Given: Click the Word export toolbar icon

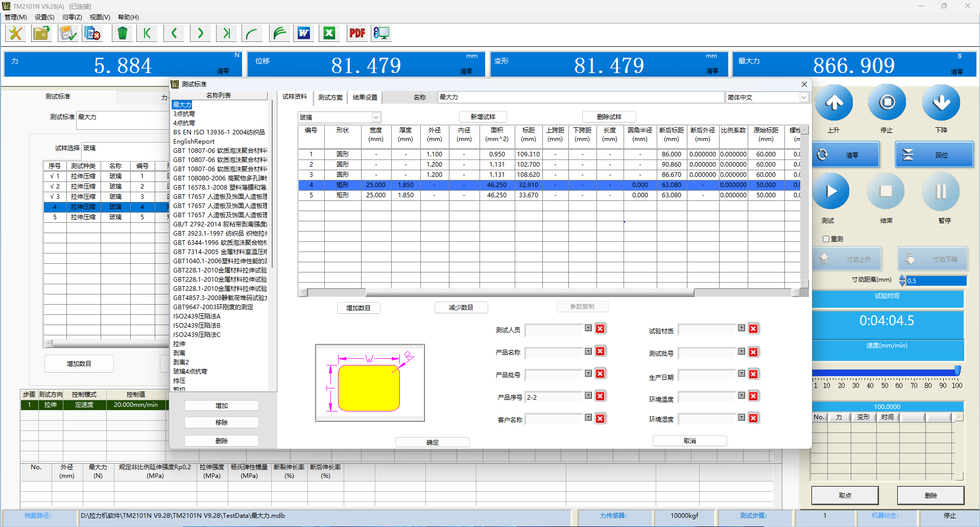Looking at the screenshot, I should point(304,34).
